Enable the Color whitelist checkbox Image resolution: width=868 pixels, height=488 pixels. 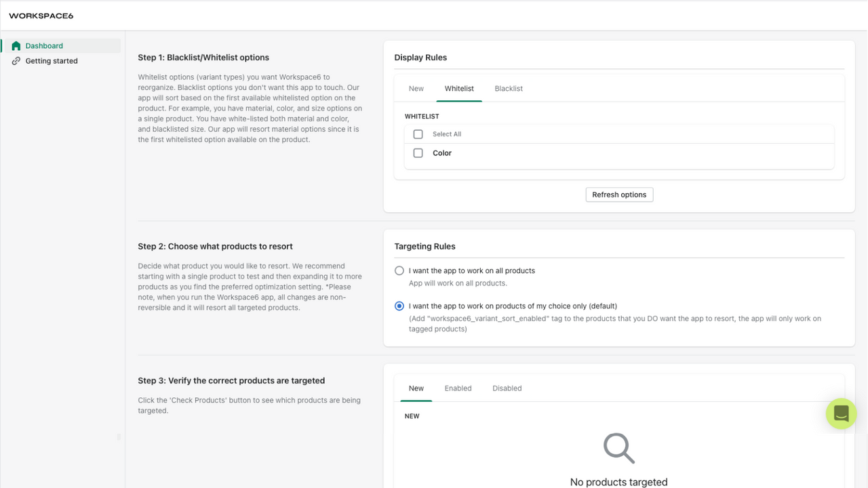(x=418, y=153)
